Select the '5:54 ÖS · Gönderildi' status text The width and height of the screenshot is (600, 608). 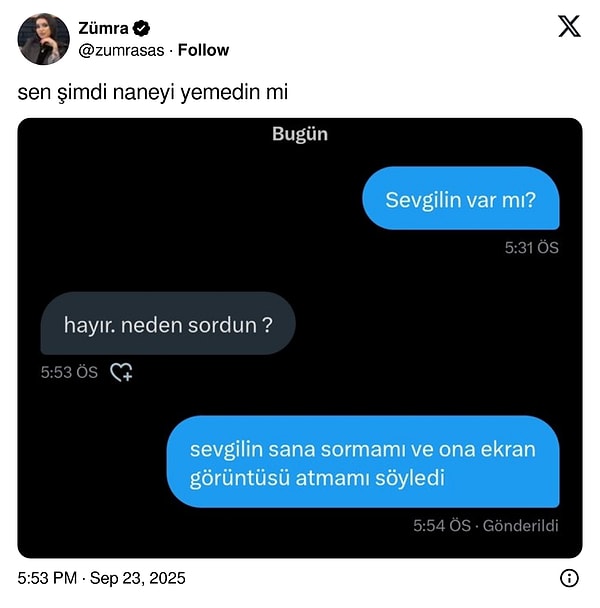tap(486, 526)
